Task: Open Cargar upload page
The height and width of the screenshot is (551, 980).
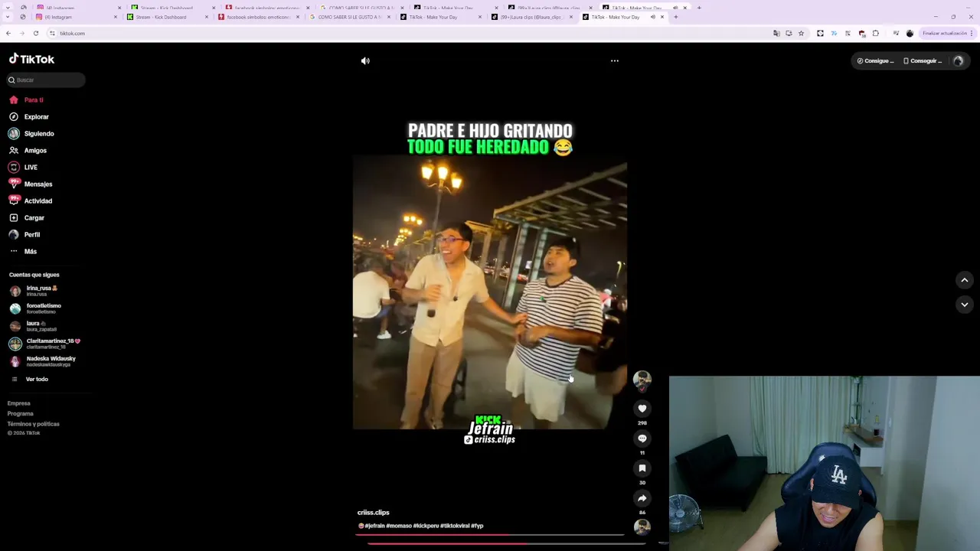Action: coord(27,218)
